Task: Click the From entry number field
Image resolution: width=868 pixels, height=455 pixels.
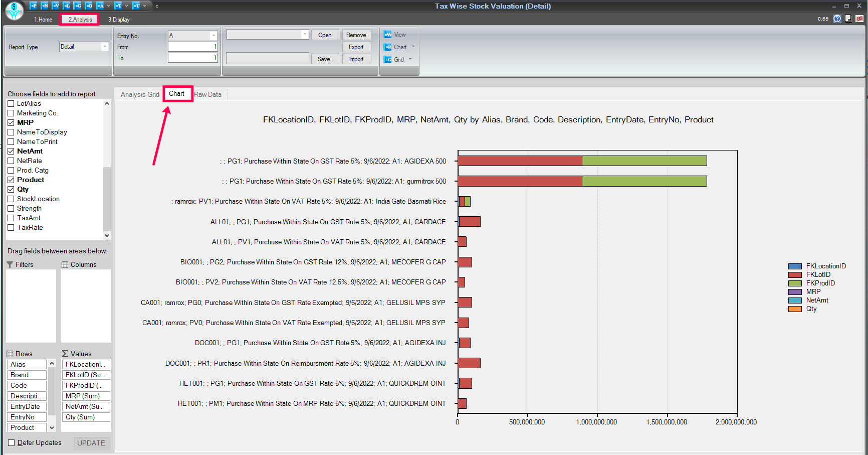Action: tap(193, 47)
